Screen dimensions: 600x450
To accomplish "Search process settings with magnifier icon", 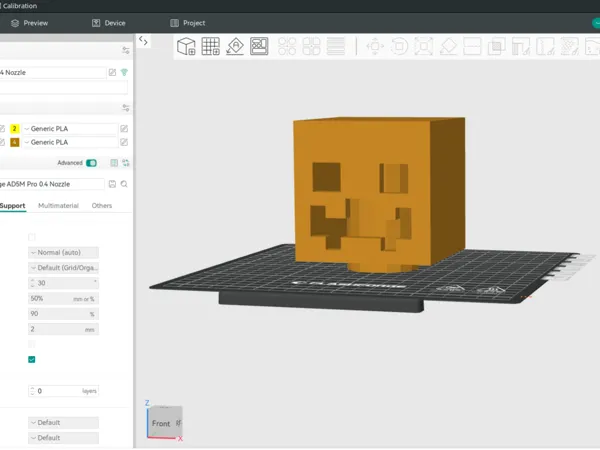I will tap(124, 184).
